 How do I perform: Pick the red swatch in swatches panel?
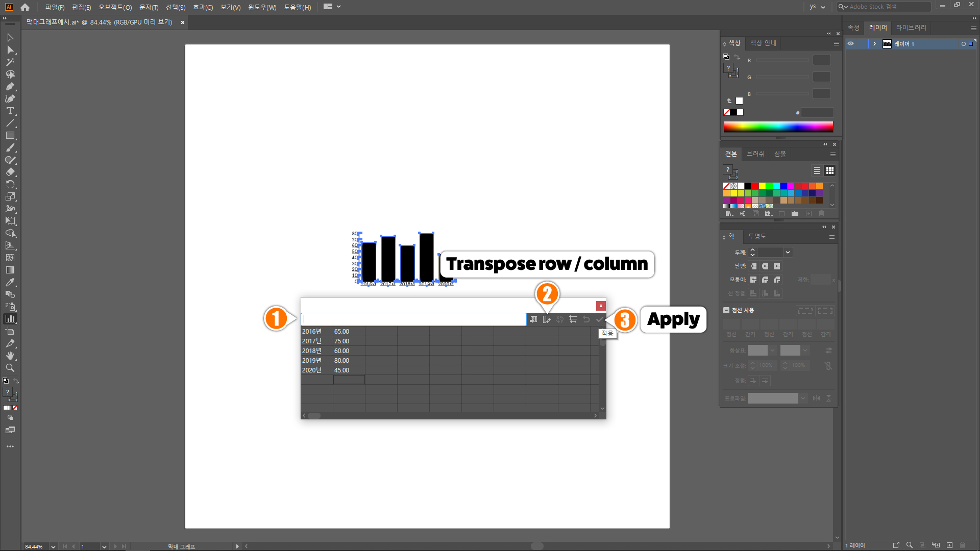[755, 186]
